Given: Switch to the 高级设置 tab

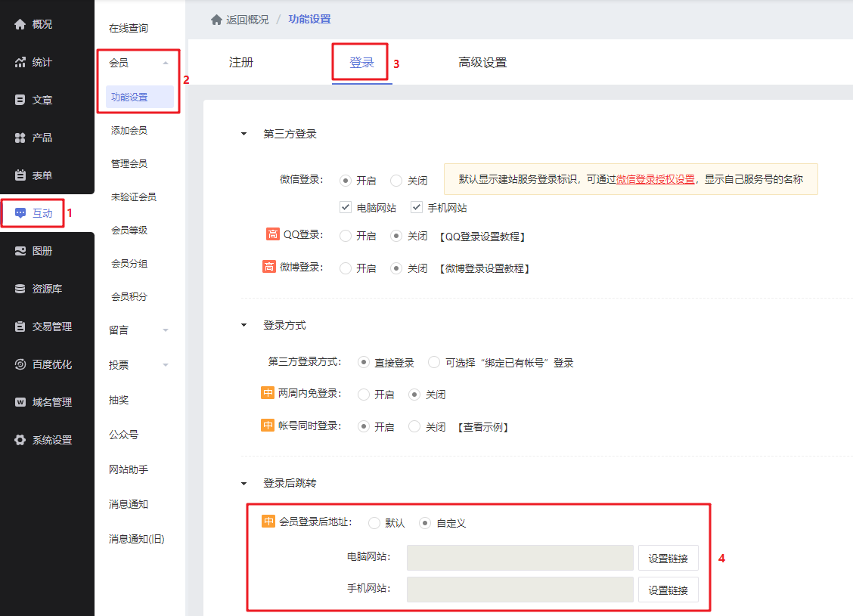Looking at the screenshot, I should click(482, 63).
